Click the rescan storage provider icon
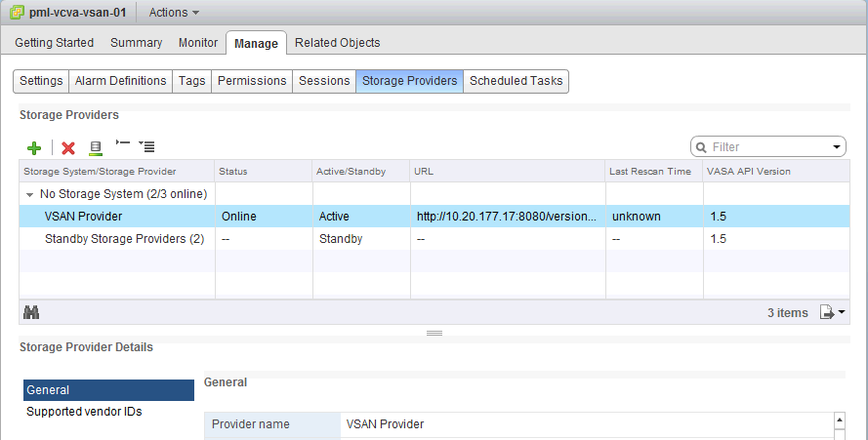Screen dimensions: 868x440 tap(96, 147)
